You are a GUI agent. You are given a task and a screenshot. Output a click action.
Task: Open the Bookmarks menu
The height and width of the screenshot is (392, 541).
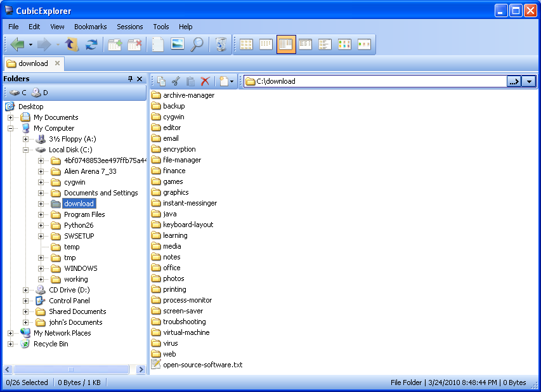(x=90, y=27)
